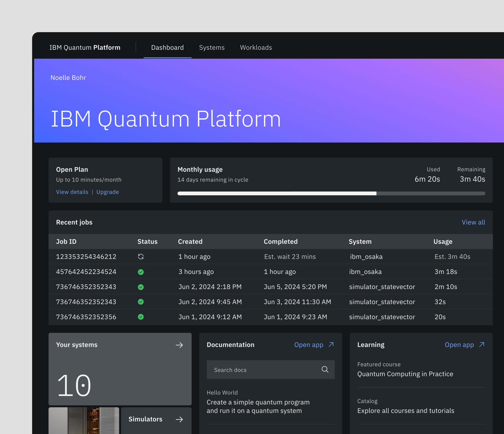Select job ID 457642452234524

pos(86,272)
